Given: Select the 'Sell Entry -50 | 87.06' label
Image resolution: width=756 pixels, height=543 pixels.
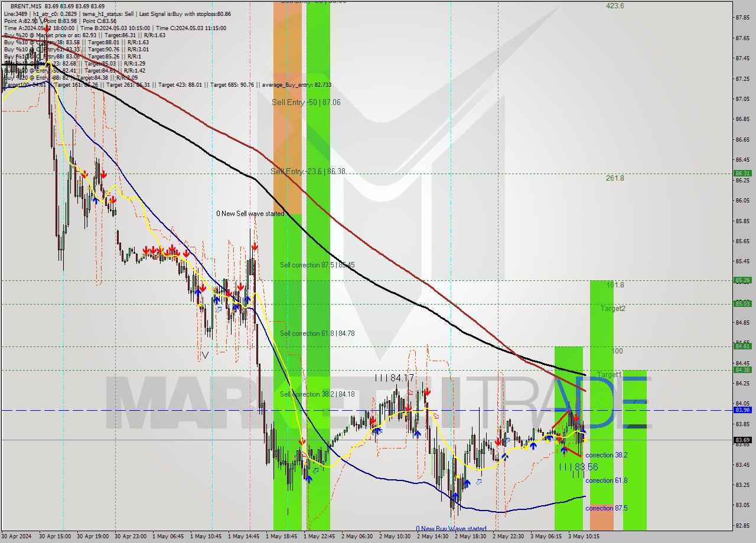Looking at the screenshot, I should 306,102.
